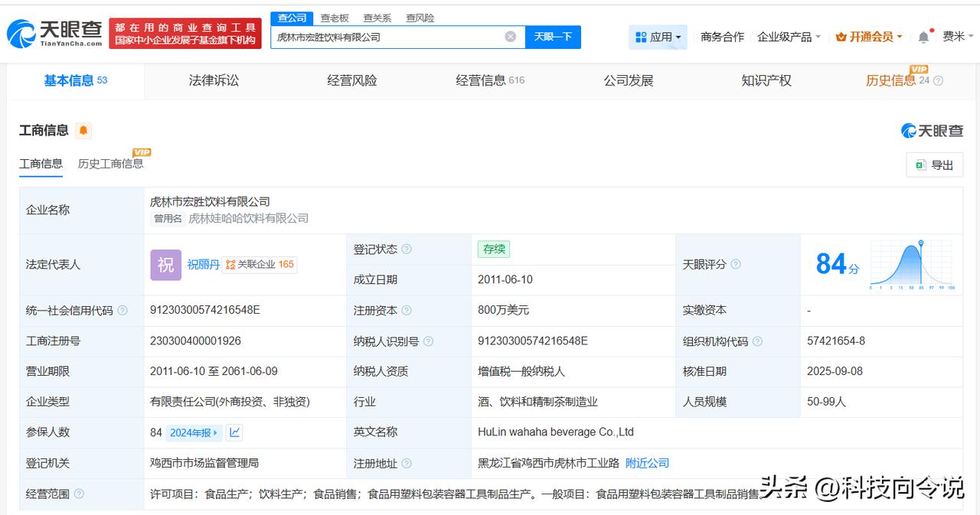Select the 公司发展 tab
The height and width of the screenshot is (515, 980).
coord(629,80)
